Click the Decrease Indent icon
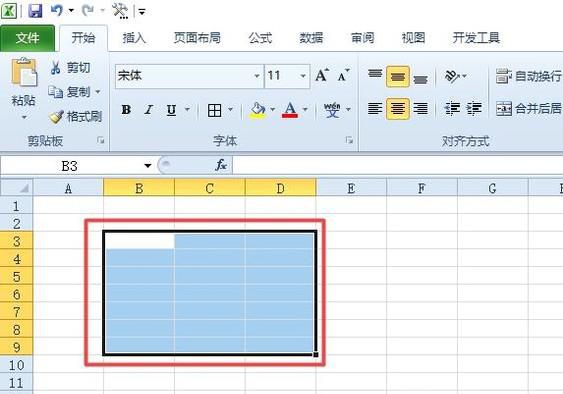The width and height of the screenshot is (563, 394). pos(452,108)
